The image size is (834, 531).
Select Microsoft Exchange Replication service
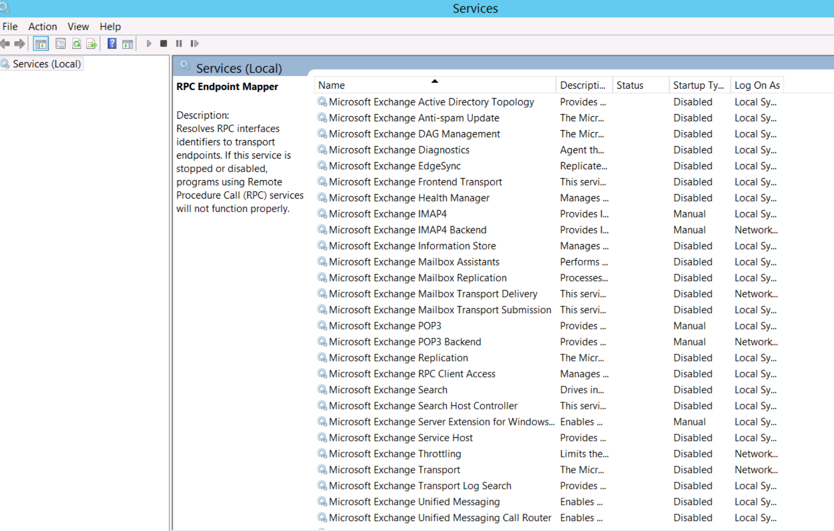coord(398,358)
